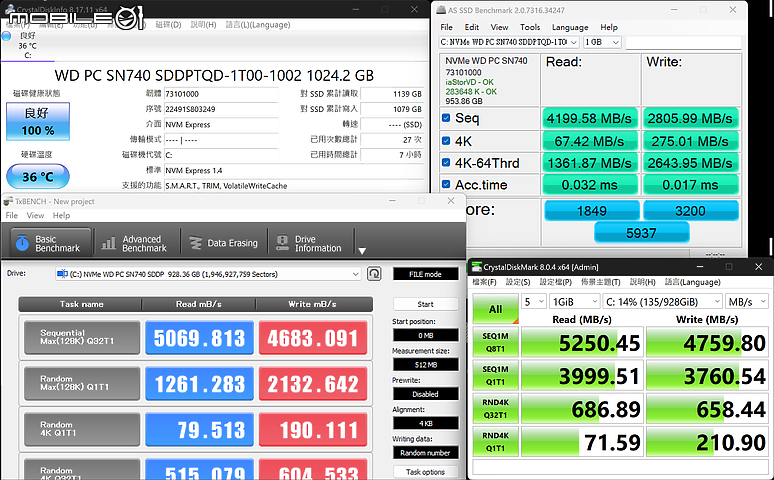Open Drive Information tab in TxBENCH
Viewport: 774px width, 480px height.
point(310,243)
